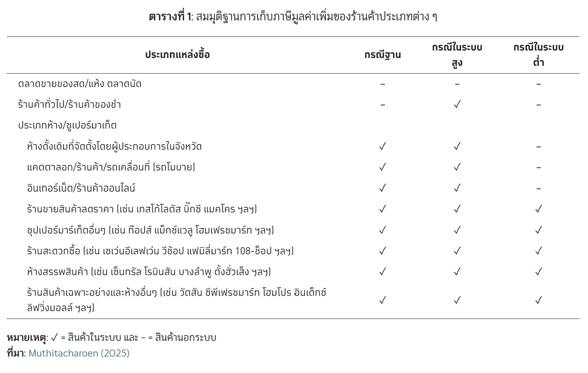Select the ร้านสินค้าเฉพาะอย่างและห้างอื่นๆ row label
Screen dimensions: 588x373
click(x=176, y=300)
